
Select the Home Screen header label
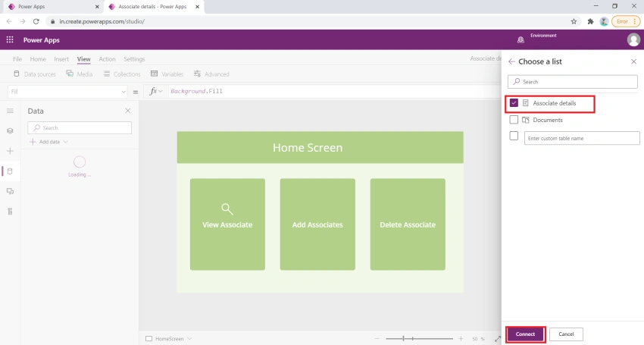[308, 148]
